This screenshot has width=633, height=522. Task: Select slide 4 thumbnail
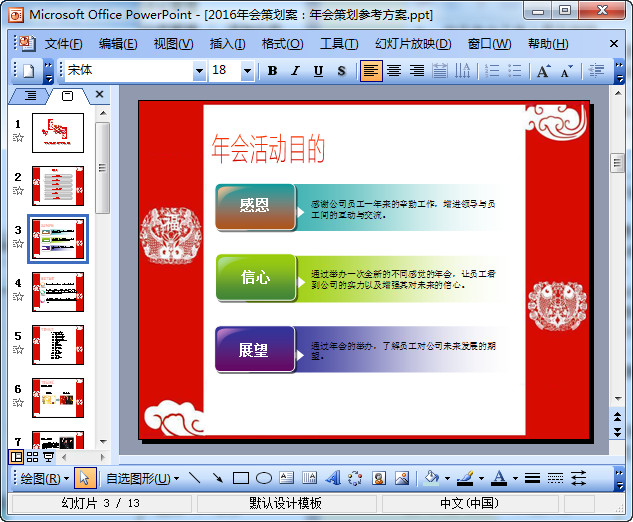(58, 292)
